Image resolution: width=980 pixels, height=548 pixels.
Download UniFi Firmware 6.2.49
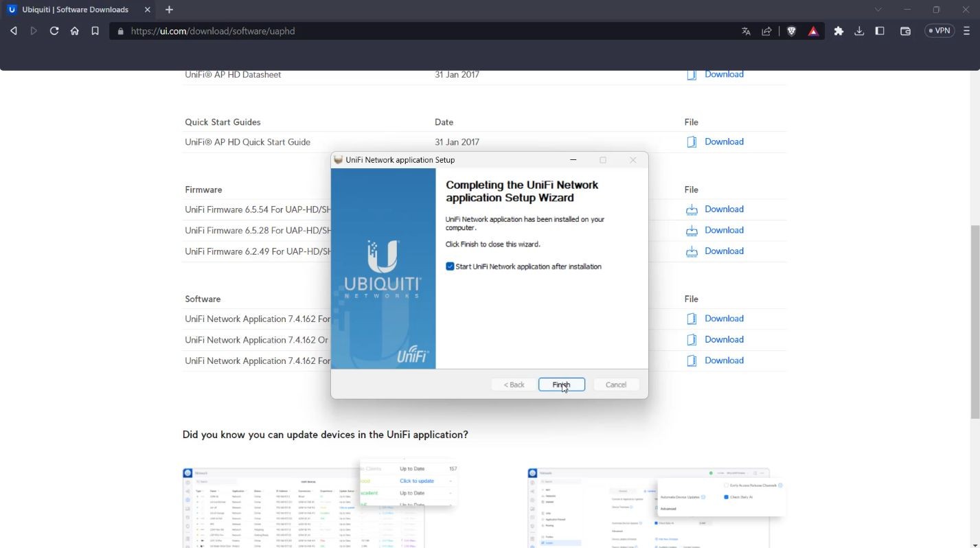pyautogui.click(x=724, y=251)
